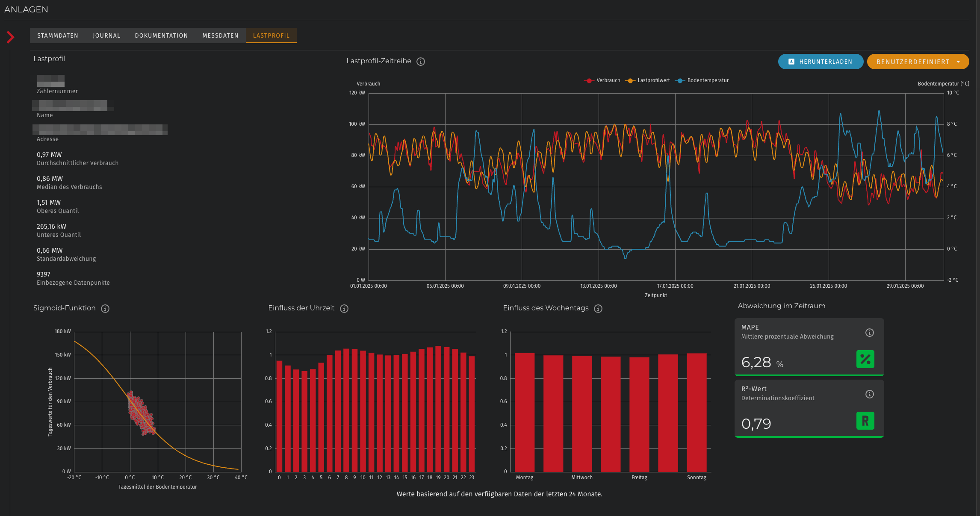Click the Montag bar in weekday chart
Viewport: 980px width, 516px height.
pyautogui.click(x=525, y=413)
